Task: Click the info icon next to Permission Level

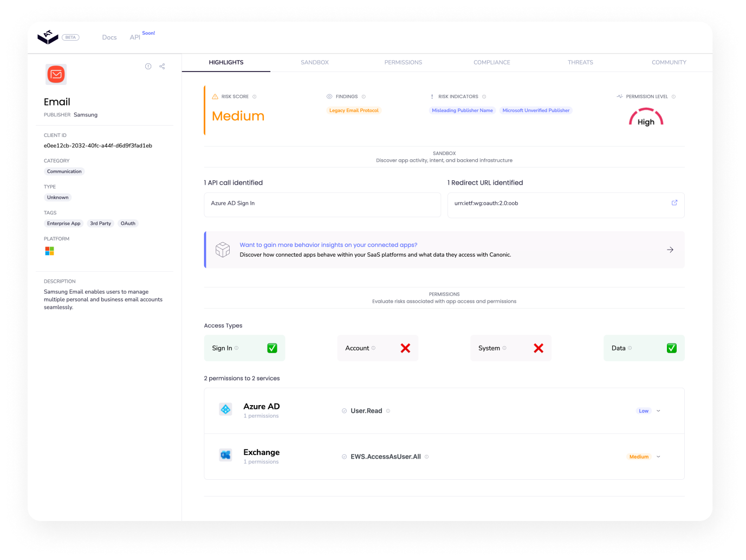Action: click(x=673, y=96)
